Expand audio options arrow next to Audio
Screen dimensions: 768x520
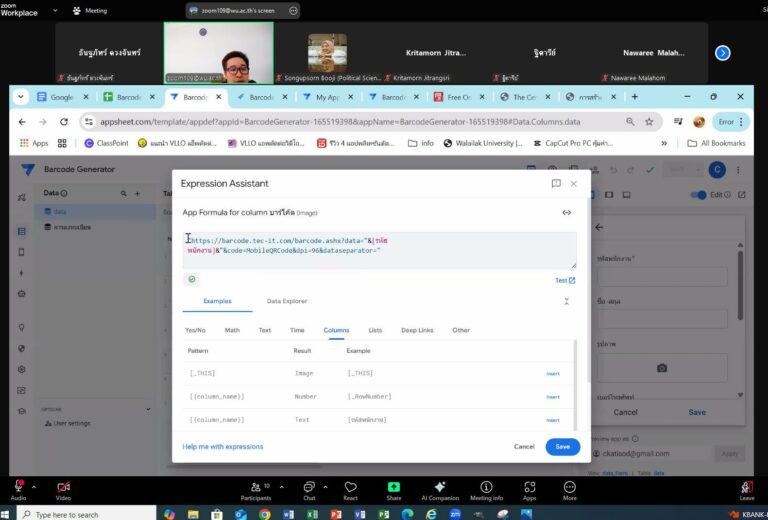tap(33, 488)
